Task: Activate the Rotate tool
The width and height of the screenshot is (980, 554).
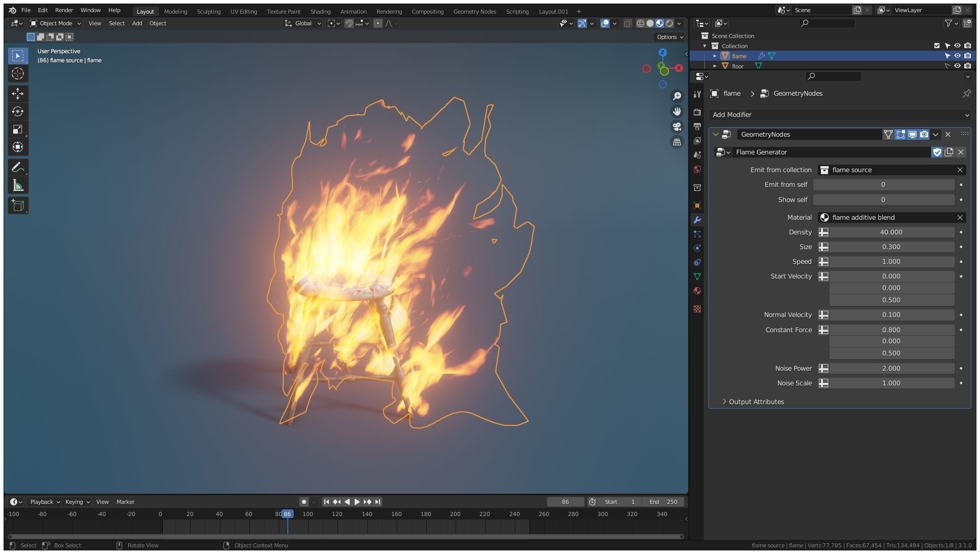Action: coord(18,111)
